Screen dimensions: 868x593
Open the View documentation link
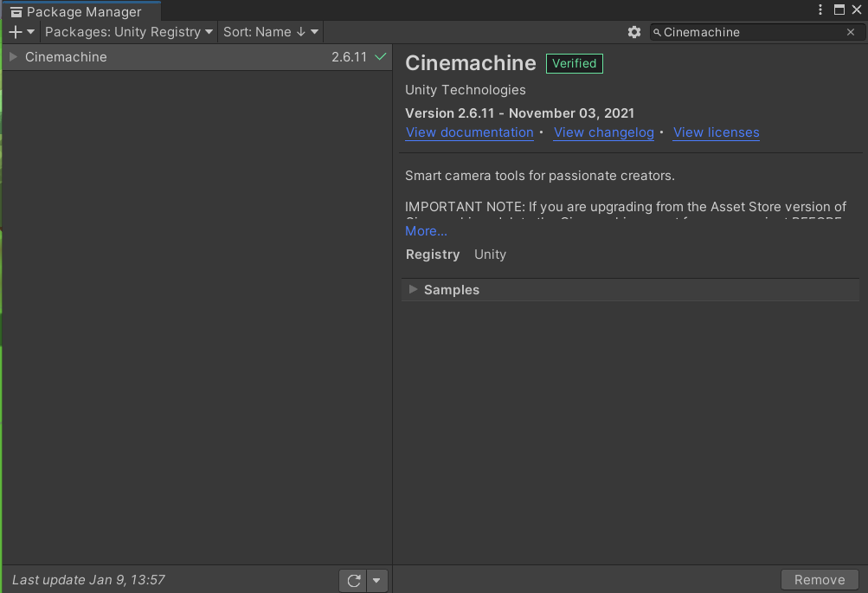(469, 133)
